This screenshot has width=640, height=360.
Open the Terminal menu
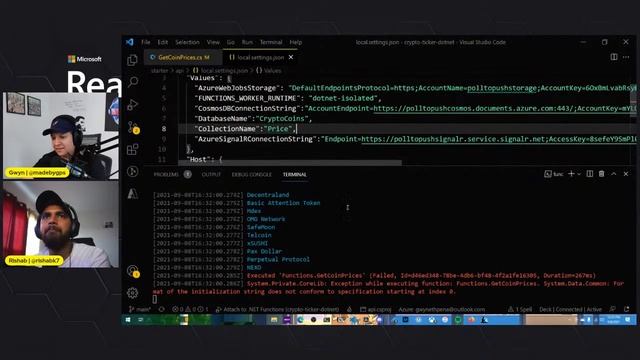[x=271, y=42]
